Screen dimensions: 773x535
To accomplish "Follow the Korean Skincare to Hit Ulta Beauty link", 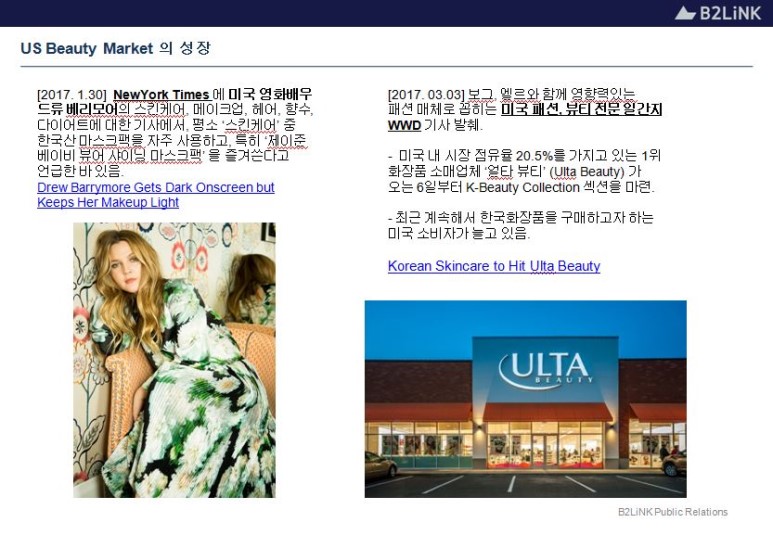I will click(x=494, y=266).
